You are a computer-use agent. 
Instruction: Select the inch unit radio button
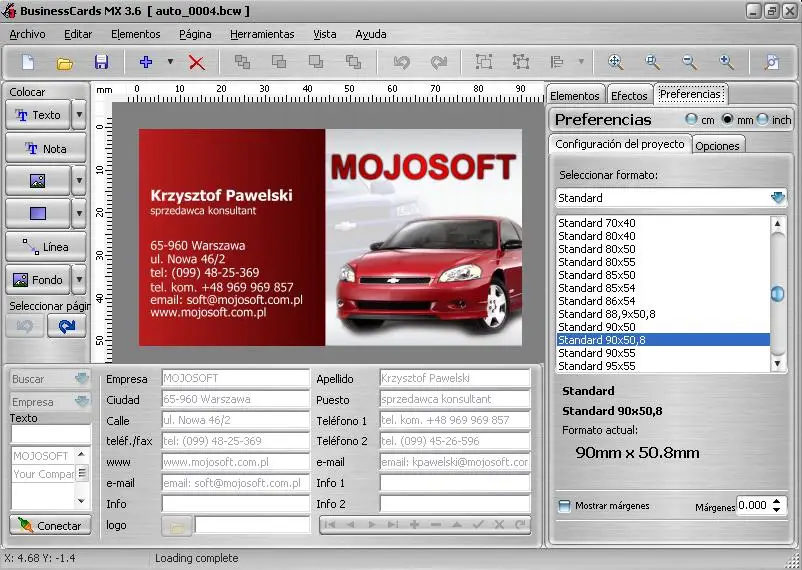pyautogui.click(x=763, y=119)
